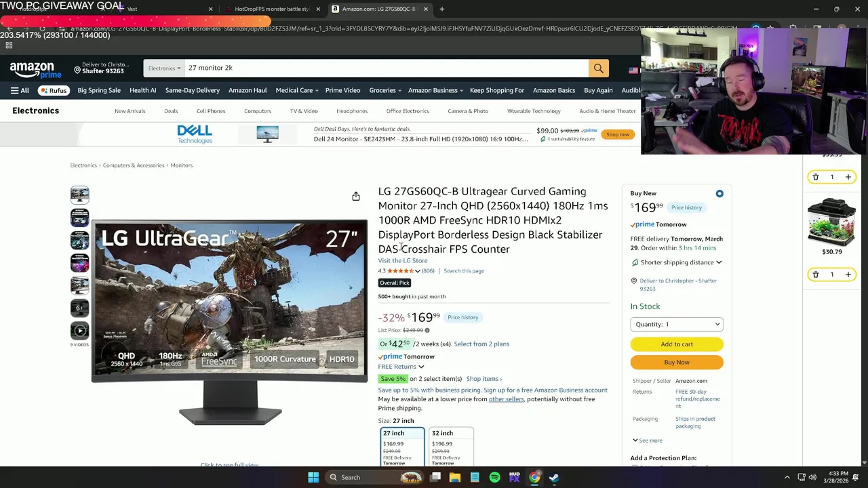Open Same-Day Delivery nav item

point(193,90)
